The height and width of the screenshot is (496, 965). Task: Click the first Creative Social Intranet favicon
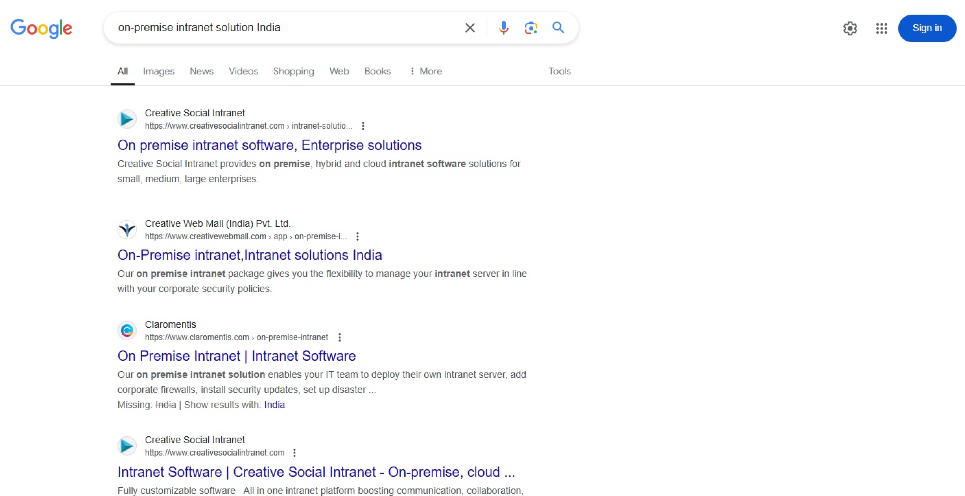(127, 119)
